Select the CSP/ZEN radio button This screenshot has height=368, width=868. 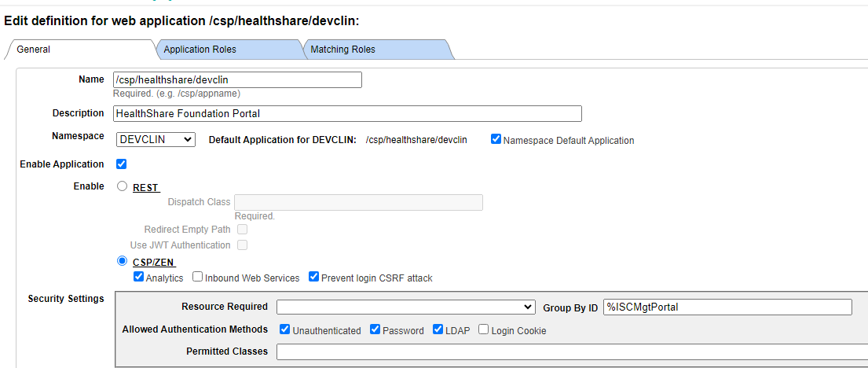[x=123, y=260]
